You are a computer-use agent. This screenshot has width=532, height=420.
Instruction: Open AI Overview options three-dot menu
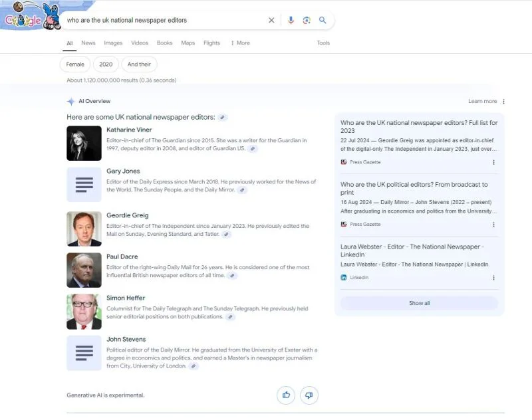(x=504, y=102)
